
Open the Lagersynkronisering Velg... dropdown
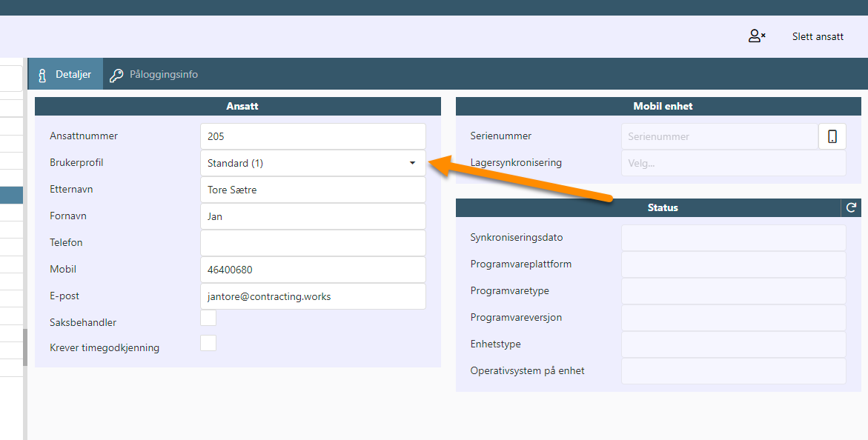(x=734, y=163)
